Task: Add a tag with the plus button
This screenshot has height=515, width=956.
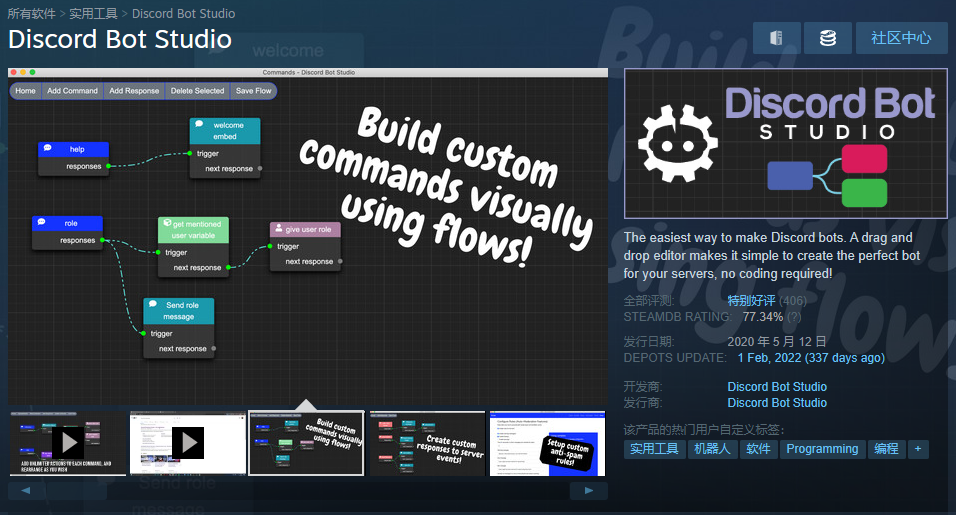Action: [918, 449]
